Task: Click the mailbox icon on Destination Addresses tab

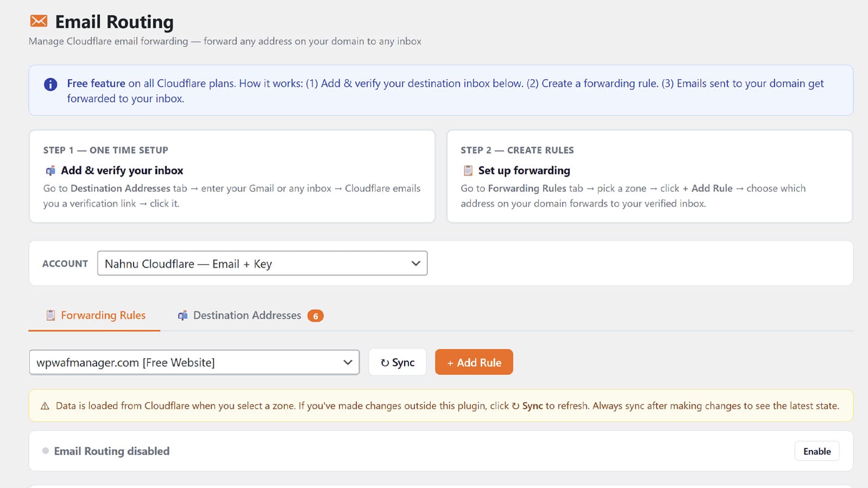Action: tap(183, 316)
